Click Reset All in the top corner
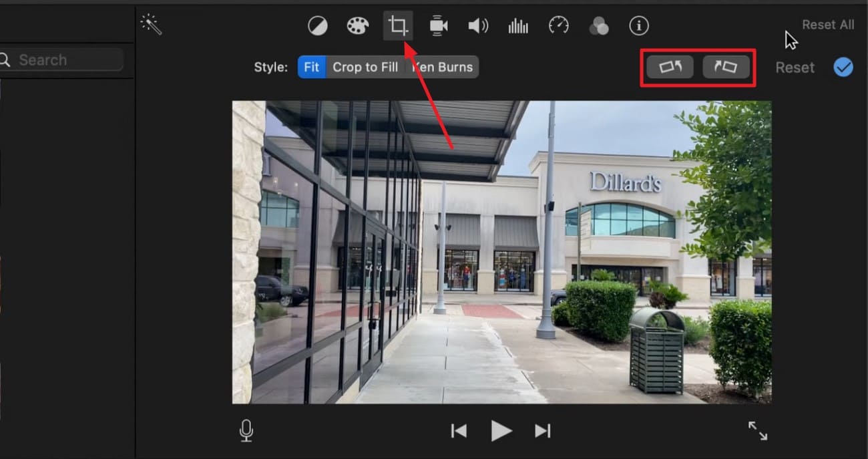The width and height of the screenshot is (868, 459). click(x=828, y=24)
